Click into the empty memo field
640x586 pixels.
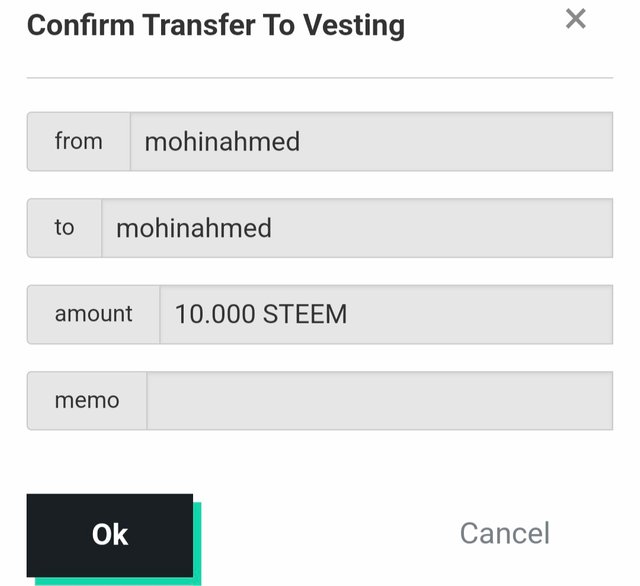[380, 400]
